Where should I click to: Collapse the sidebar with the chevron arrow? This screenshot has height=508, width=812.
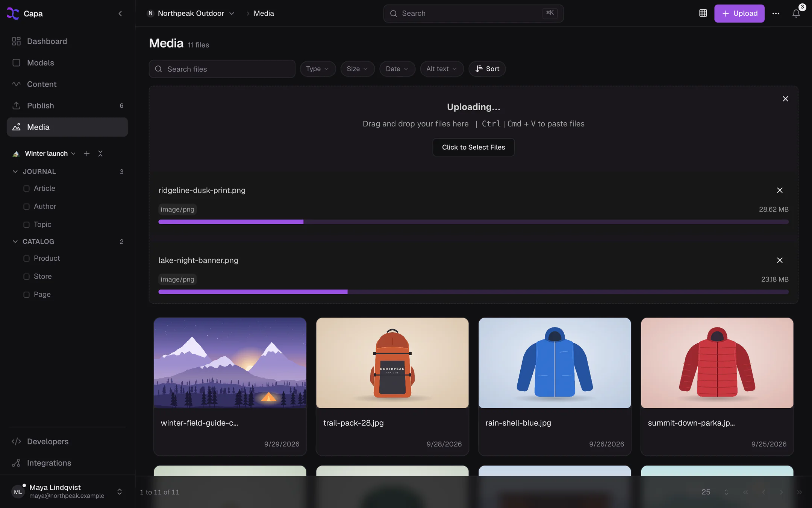click(x=120, y=14)
